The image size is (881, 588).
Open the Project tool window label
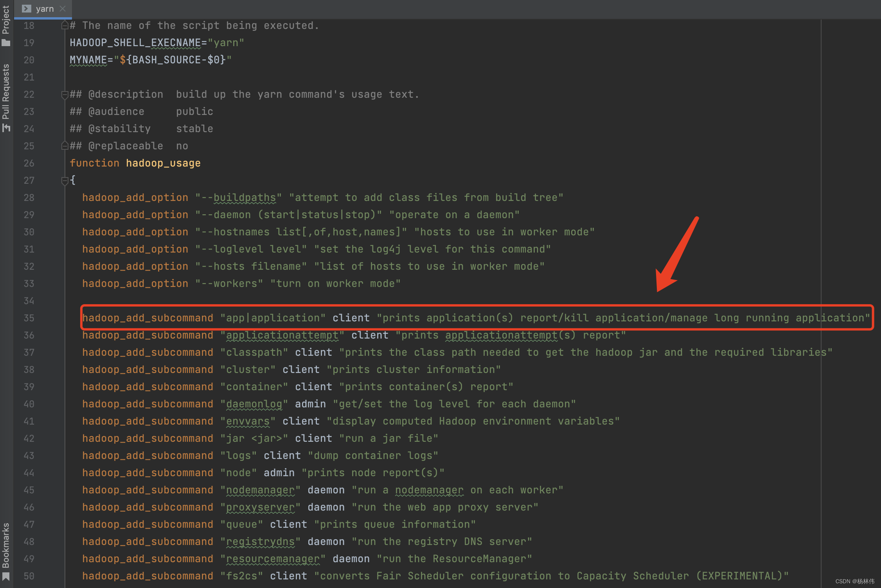pyautogui.click(x=6, y=20)
